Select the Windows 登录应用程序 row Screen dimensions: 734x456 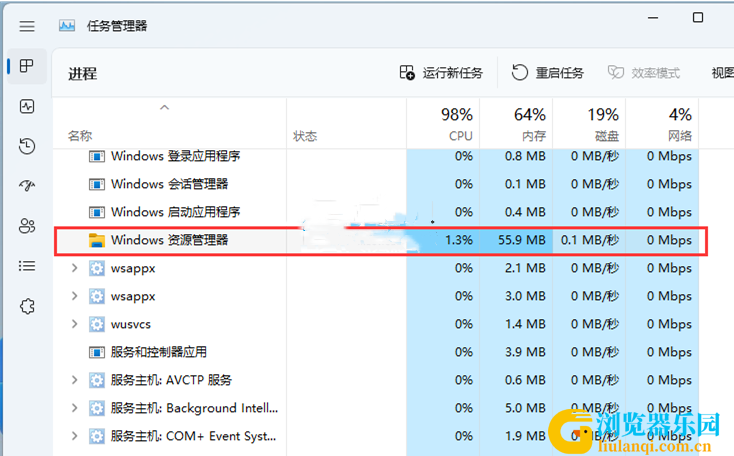pyautogui.click(x=375, y=156)
